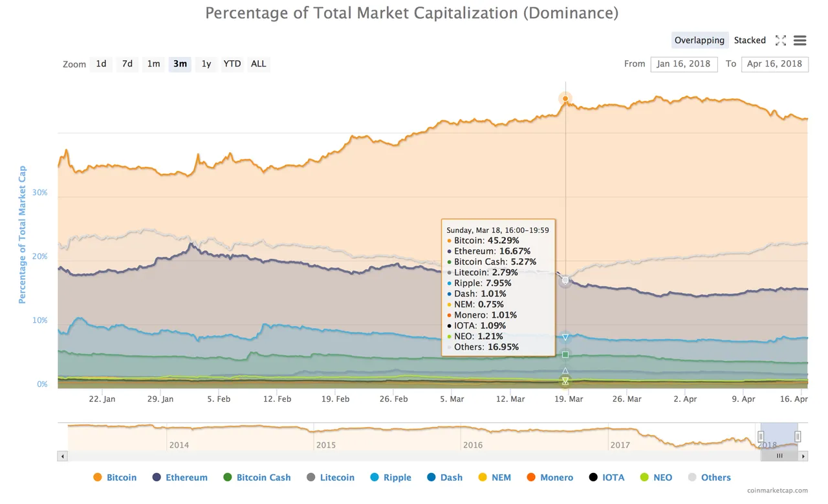Toggle Dash series visibility label
828x504 pixels.
click(x=452, y=477)
